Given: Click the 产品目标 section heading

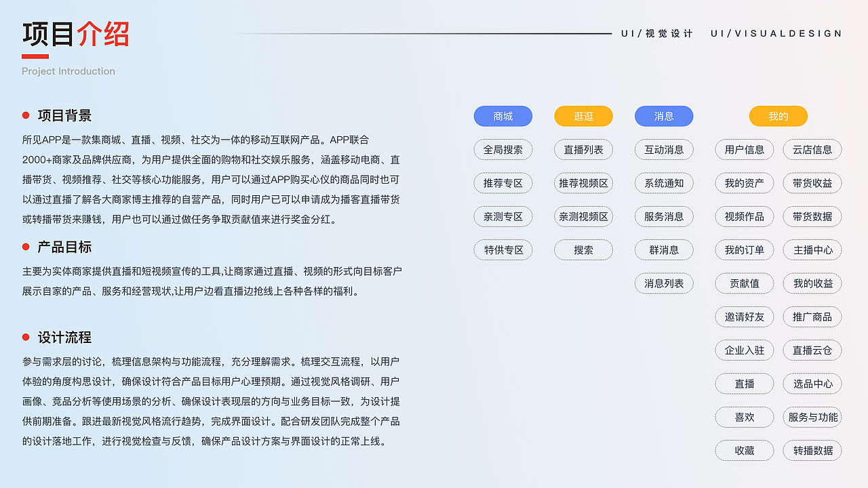Looking at the screenshot, I should [x=64, y=247].
